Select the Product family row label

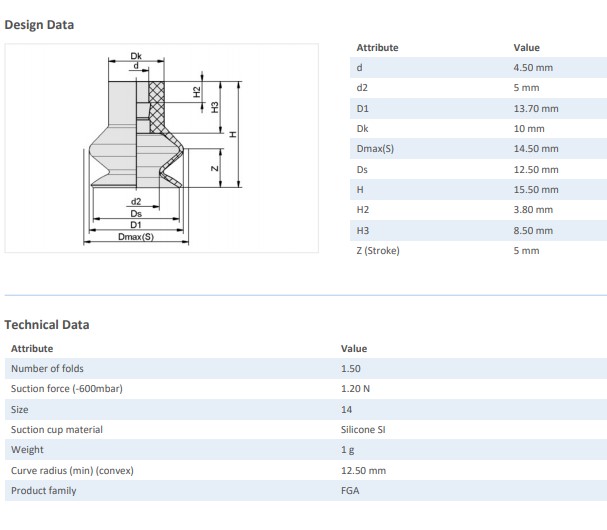(43, 490)
